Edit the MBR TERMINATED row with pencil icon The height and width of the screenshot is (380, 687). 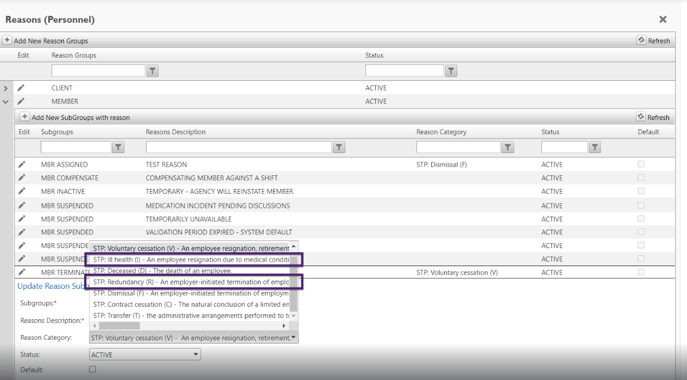pos(21,272)
